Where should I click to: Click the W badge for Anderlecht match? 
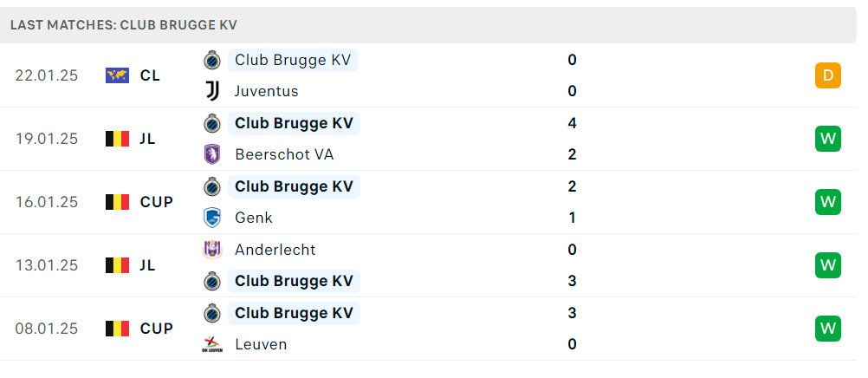coord(827,265)
